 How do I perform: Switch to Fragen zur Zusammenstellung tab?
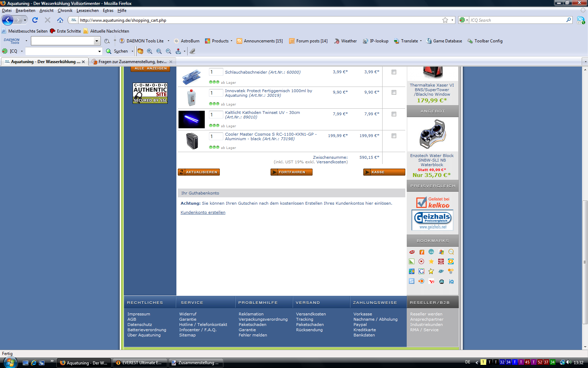132,62
